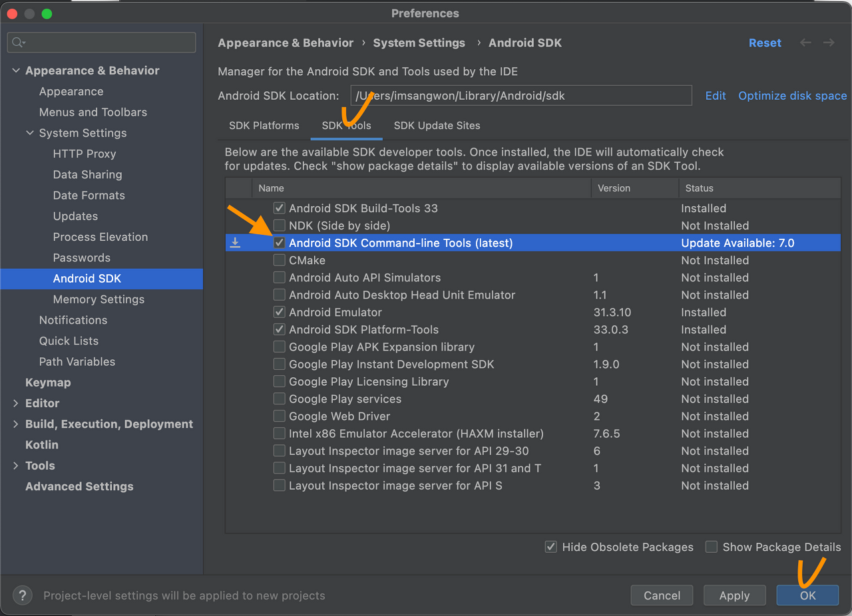Select the Google Play Licensing Library row
The height and width of the screenshot is (616, 852).
[533, 381]
